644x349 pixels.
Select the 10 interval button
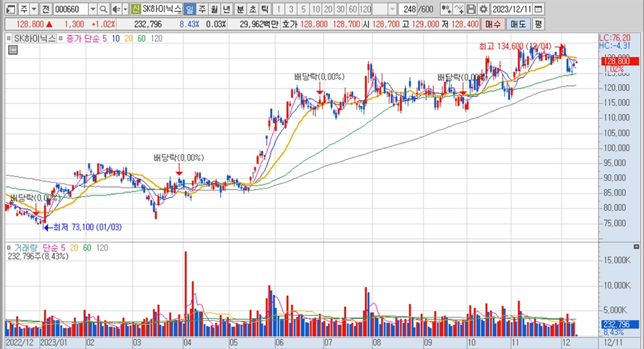(315, 8)
